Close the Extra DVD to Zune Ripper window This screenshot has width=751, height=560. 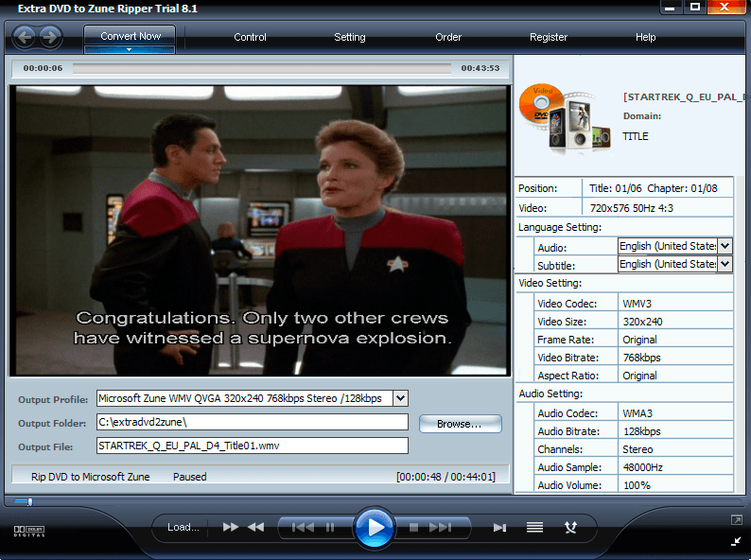coord(725,8)
